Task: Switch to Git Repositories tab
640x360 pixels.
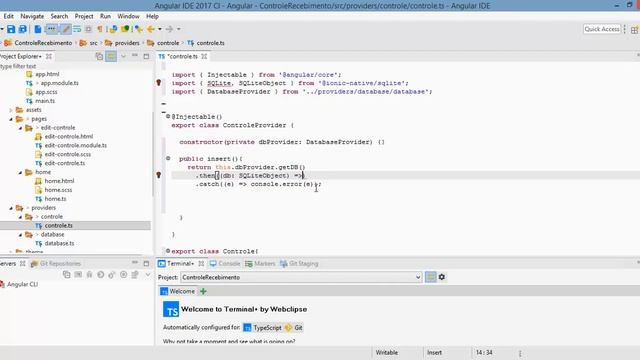Action: pos(56,264)
